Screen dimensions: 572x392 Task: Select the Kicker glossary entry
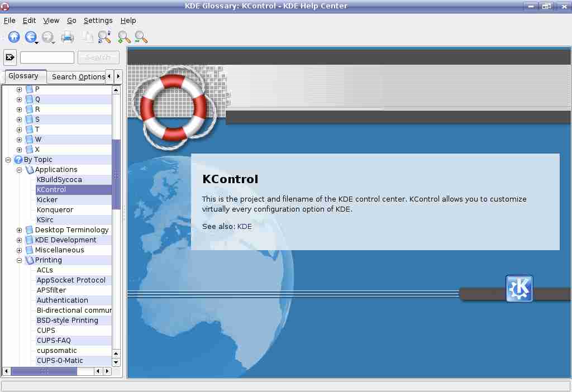(x=47, y=200)
